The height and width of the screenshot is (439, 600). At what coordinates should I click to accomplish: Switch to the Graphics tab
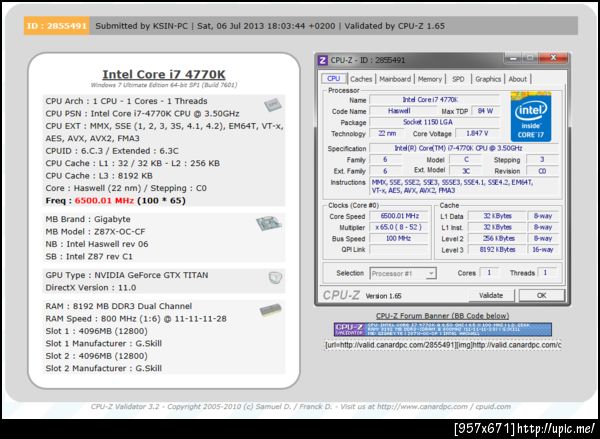[488, 79]
